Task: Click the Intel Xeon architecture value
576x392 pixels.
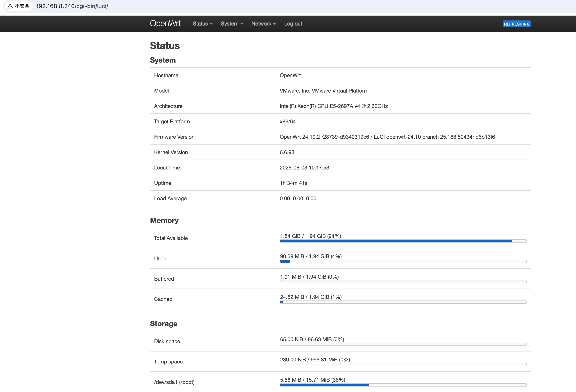Action: click(x=334, y=106)
